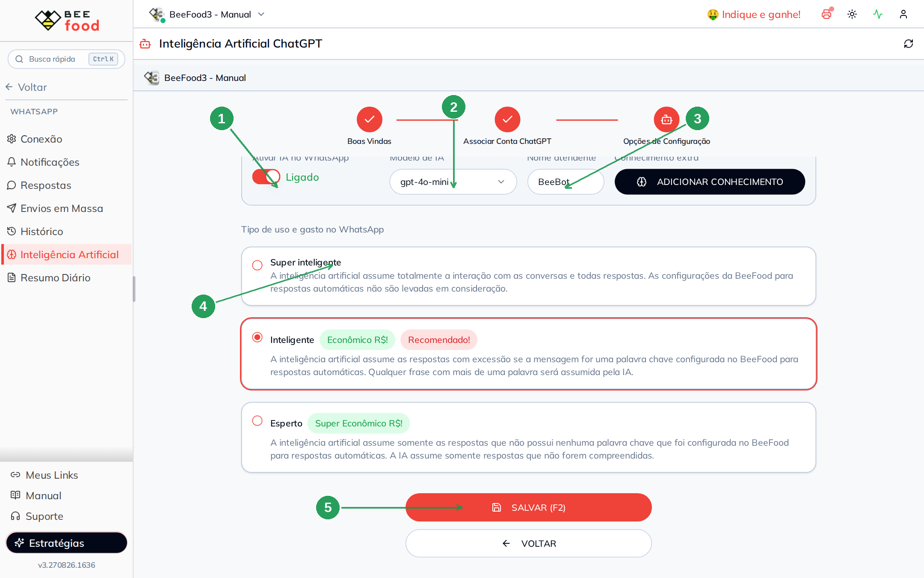Open the Estratégias button
The image size is (924, 578).
point(66,543)
